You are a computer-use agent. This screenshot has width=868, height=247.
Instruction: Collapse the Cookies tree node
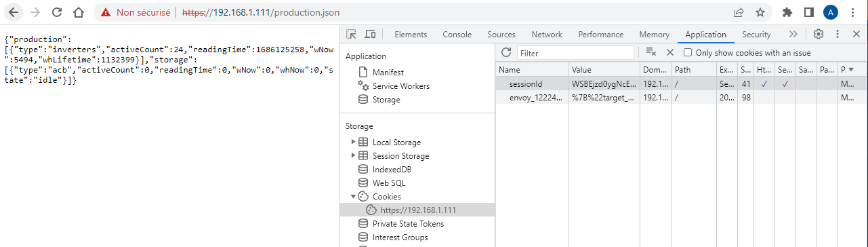(353, 197)
